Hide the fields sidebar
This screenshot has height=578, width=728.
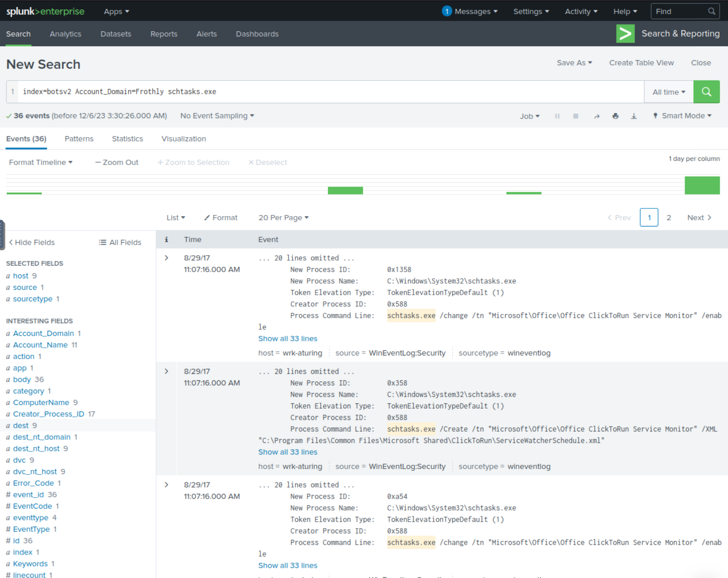click(32, 242)
